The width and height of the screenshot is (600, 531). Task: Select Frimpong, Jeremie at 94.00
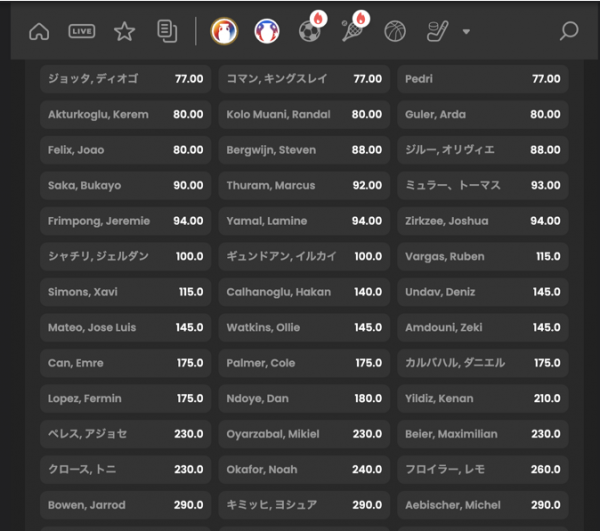pos(126,221)
